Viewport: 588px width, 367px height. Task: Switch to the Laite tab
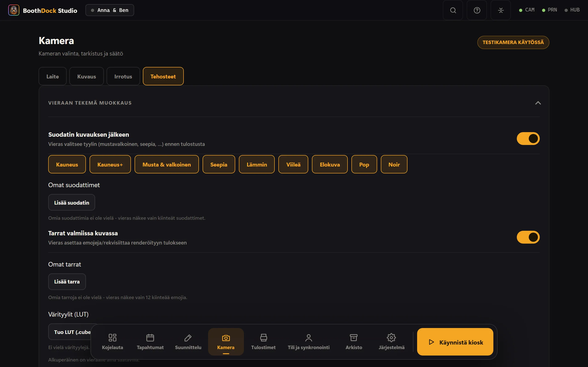click(x=52, y=76)
